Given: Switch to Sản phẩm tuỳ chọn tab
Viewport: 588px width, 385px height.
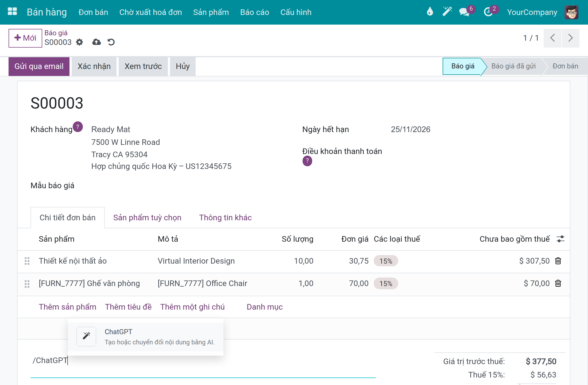Looking at the screenshot, I should point(147,218).
